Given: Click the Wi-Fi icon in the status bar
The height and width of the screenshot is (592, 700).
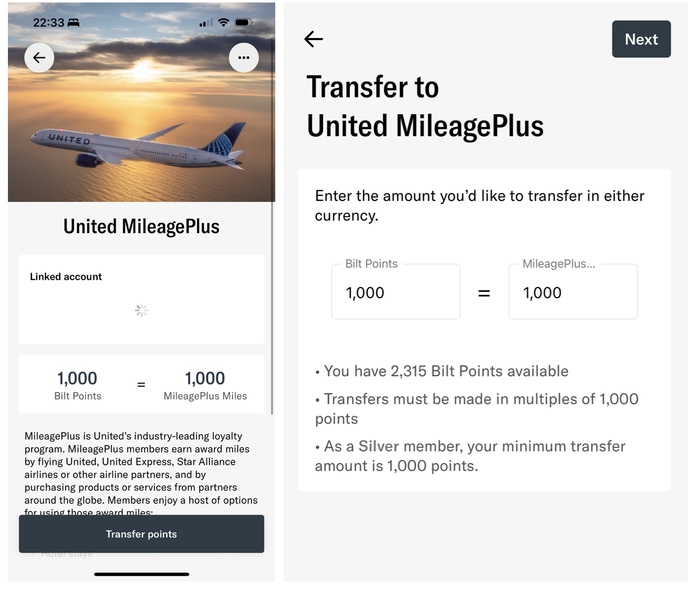Looking at the screenshot, I should pyautogui.click(x=223, y=22).
